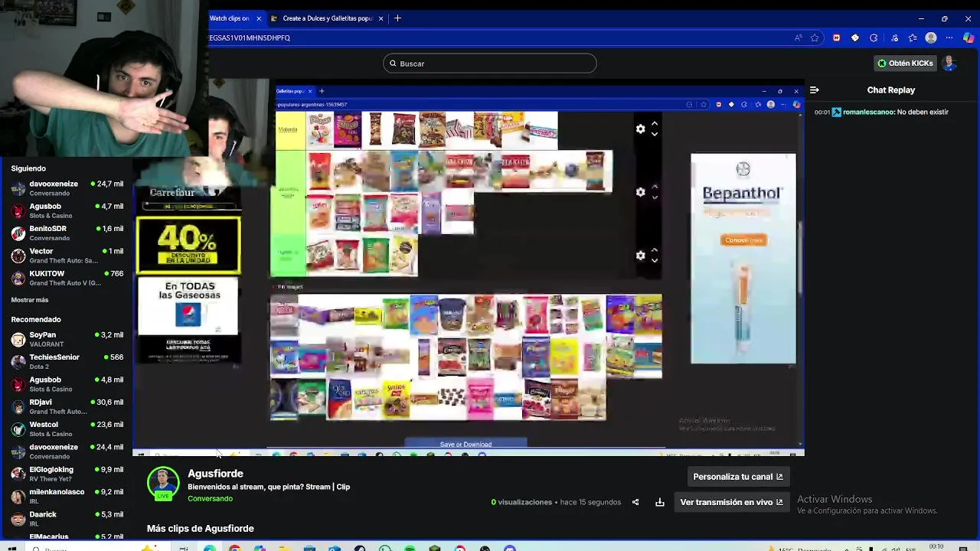
Task: Open ElGlogloking channel in Recomendado
Action: [x=67, y=474]
